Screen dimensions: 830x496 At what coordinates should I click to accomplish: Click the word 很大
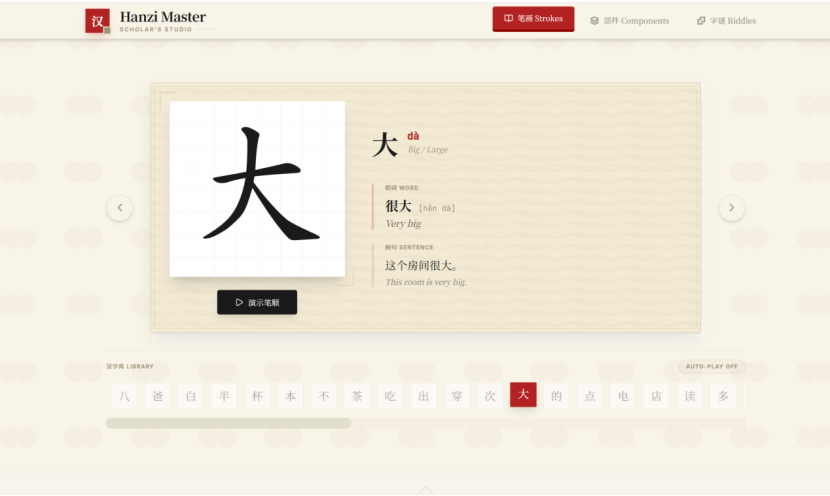point(398,206)
